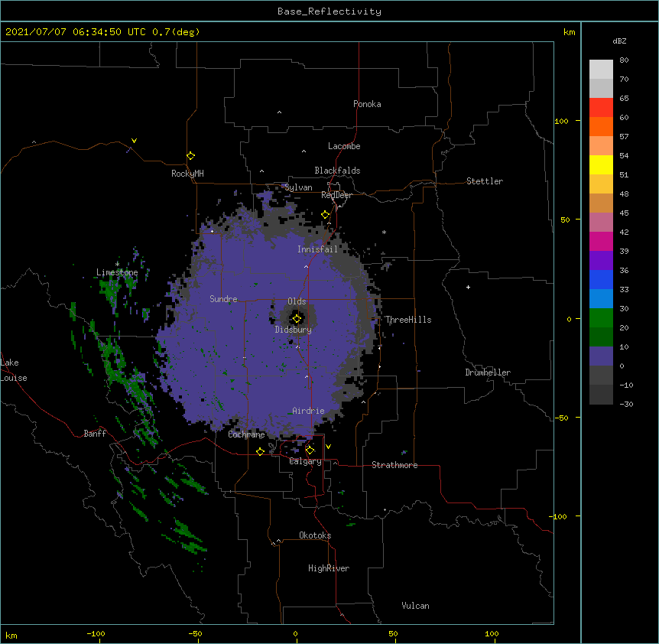
Task: Click the Strathmore town label
Action: (394, 465)
